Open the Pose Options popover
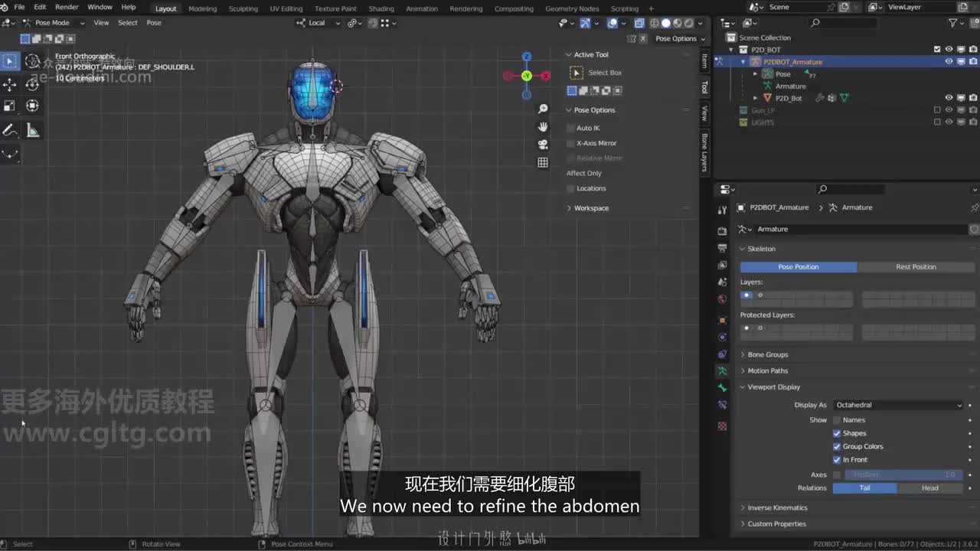 pos(678,38)
